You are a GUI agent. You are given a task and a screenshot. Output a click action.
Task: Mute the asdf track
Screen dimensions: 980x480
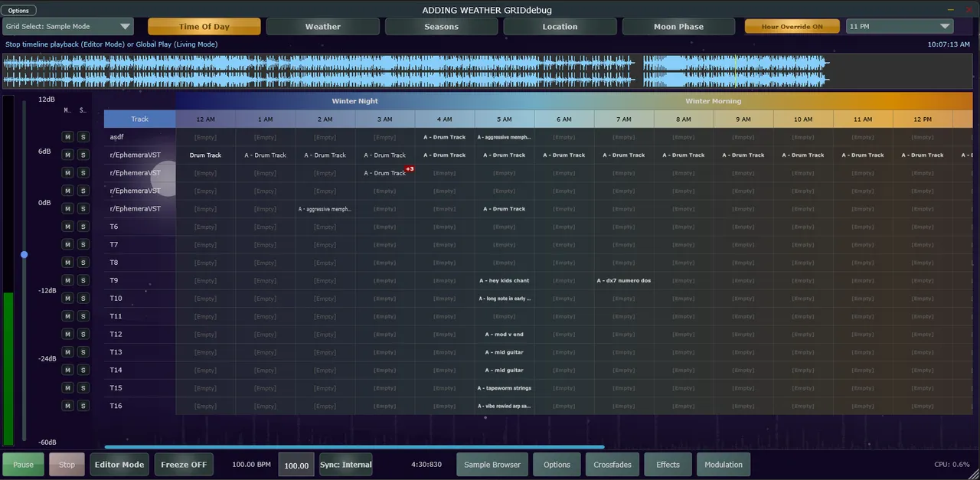(67, 137)
